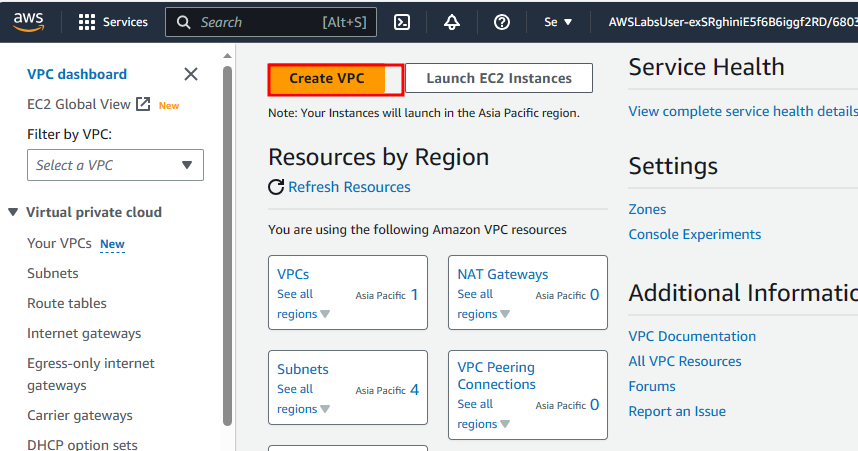Open the VPC Peering Connections card title
The height and width of the screenshot is (451, 858).
point(496,375)
